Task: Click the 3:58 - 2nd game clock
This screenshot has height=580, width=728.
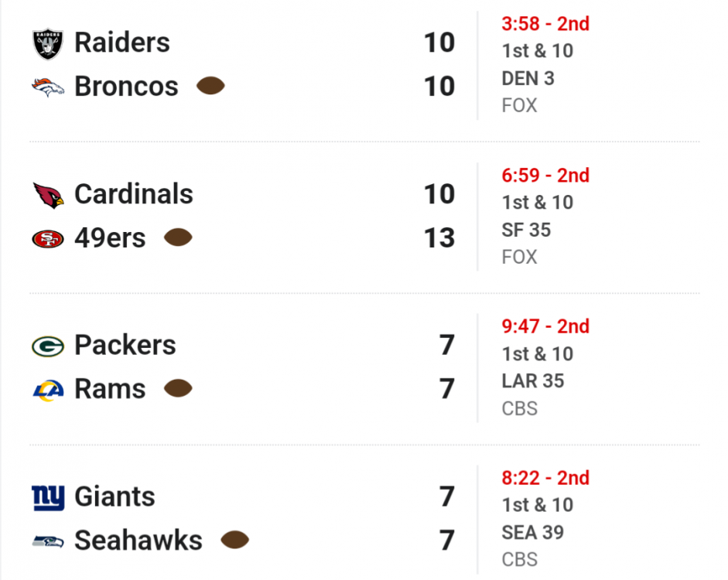Action: pyautogui.click(x=545, y=24)
